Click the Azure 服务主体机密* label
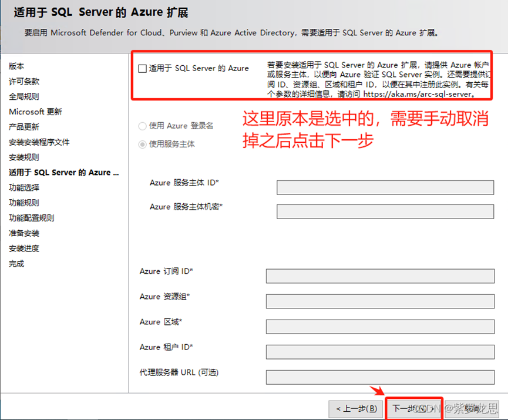 186,207
